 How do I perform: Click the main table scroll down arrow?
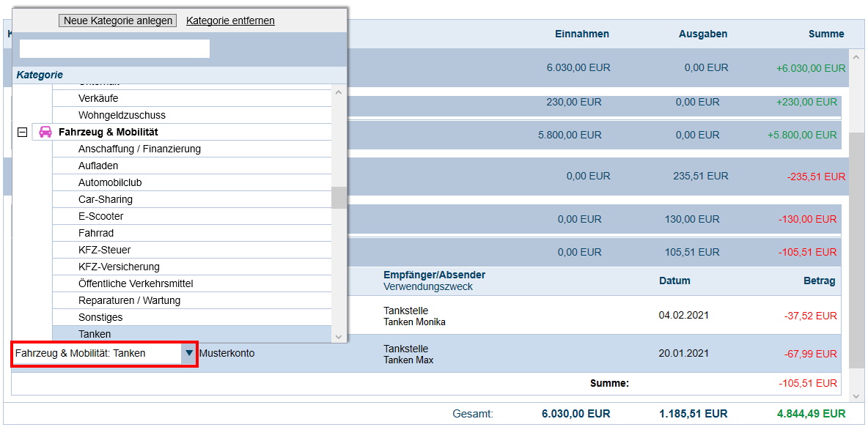[856, 395]
